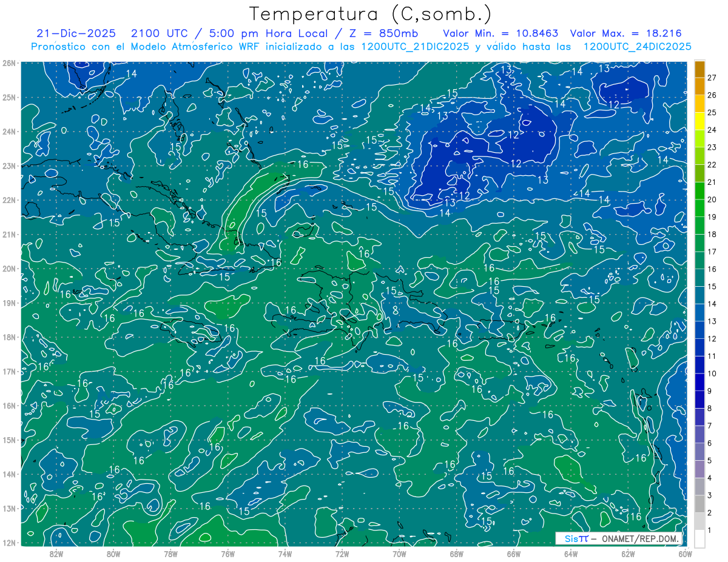Click the 24 label on the color scale
Image resolution: width=728 pixels, height=562 pixels.
tap(712, 130)
